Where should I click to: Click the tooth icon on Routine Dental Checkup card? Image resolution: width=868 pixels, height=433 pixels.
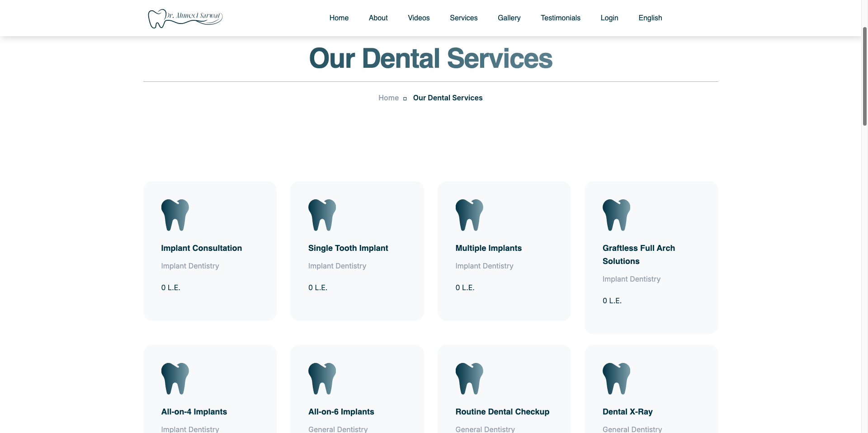pyautogui.click(x=469, y=379)
